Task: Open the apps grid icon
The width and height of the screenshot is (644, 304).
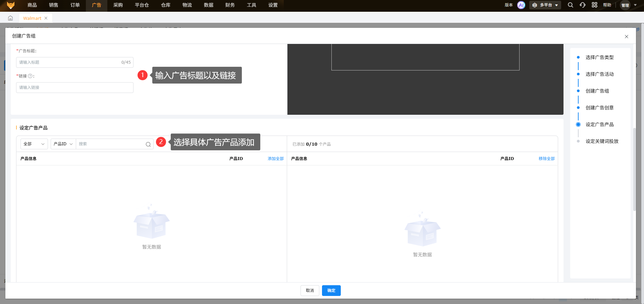Action: click(594, 5)
